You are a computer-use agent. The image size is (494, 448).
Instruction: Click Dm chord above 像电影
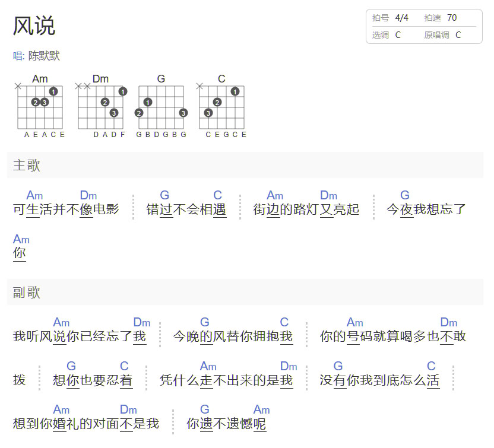click(88, 195)
